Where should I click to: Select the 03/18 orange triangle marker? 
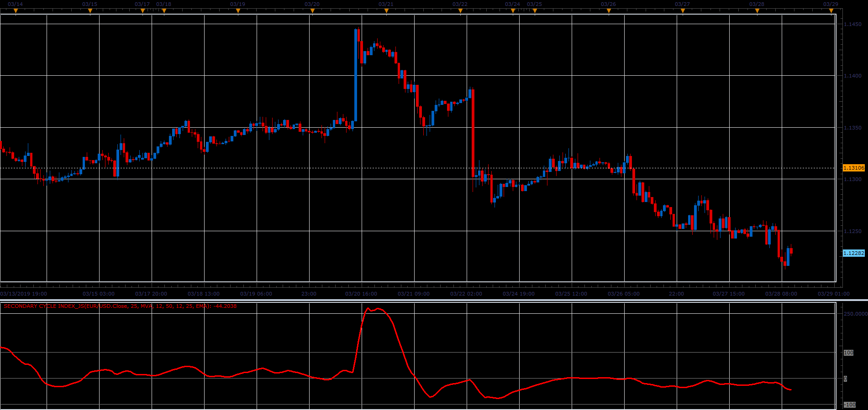(x=164, y=11)
